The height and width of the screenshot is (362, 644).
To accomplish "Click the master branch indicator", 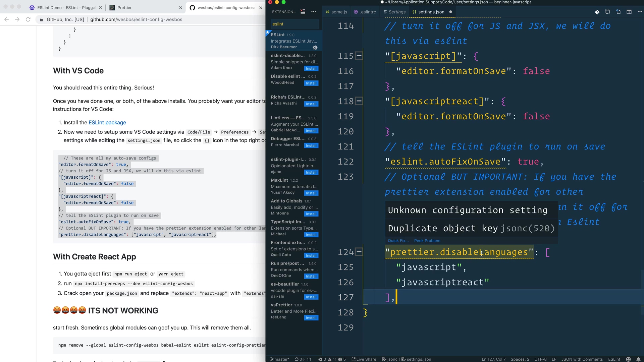I will pos(280,359).
